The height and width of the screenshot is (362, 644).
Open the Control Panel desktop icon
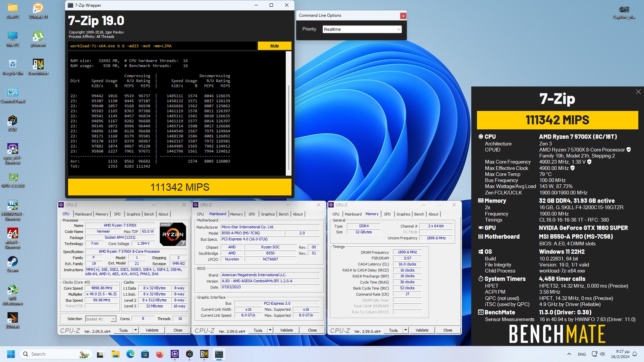coord(13,95)
